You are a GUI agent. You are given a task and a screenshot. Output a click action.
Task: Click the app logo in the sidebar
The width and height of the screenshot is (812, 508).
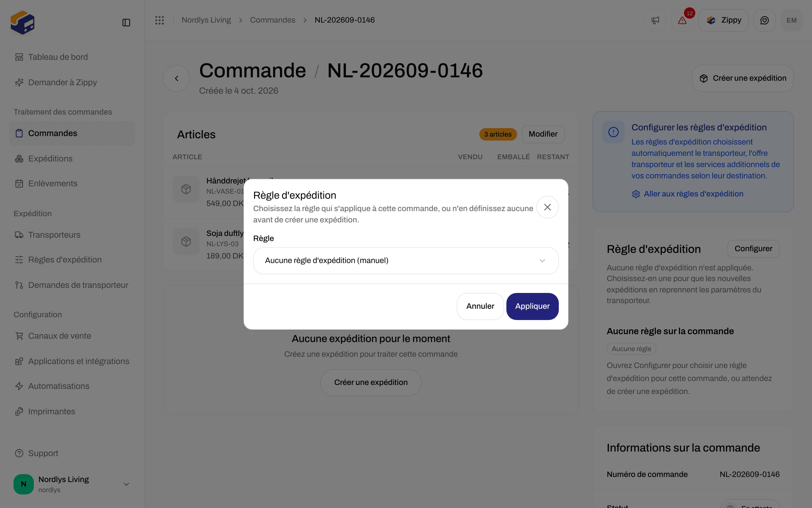click(23, 23)
